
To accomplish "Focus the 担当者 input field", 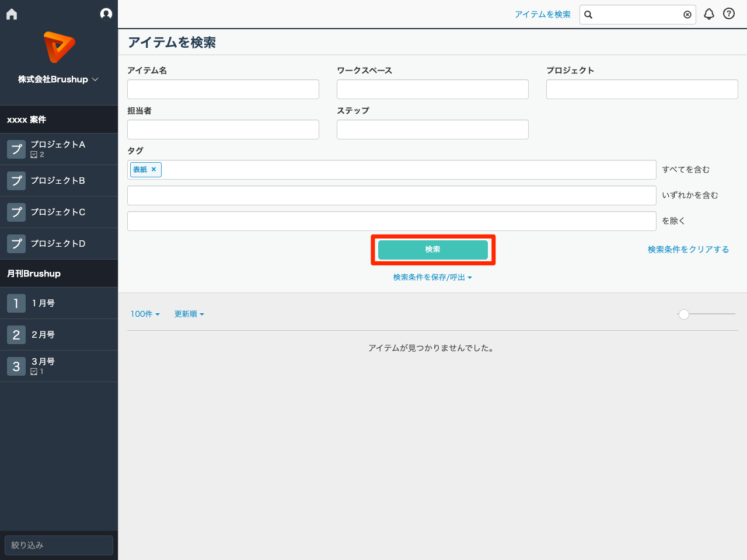I will [223, 129].
